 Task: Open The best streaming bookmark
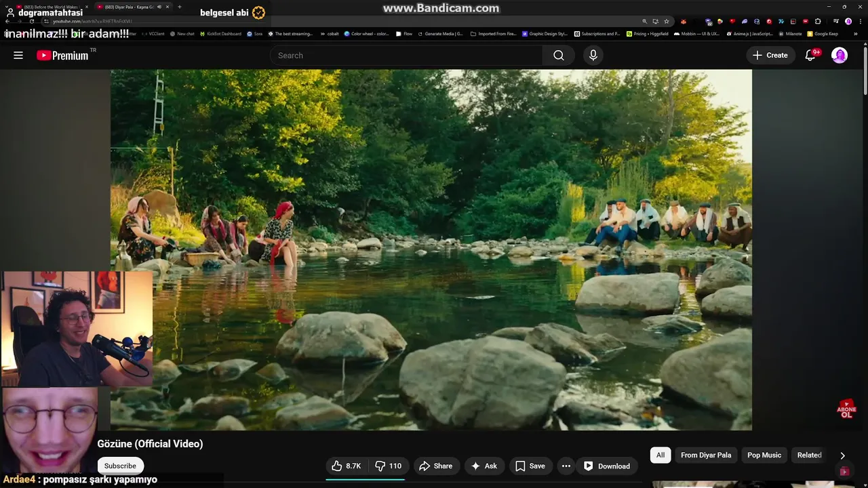(x=290, y=33)
